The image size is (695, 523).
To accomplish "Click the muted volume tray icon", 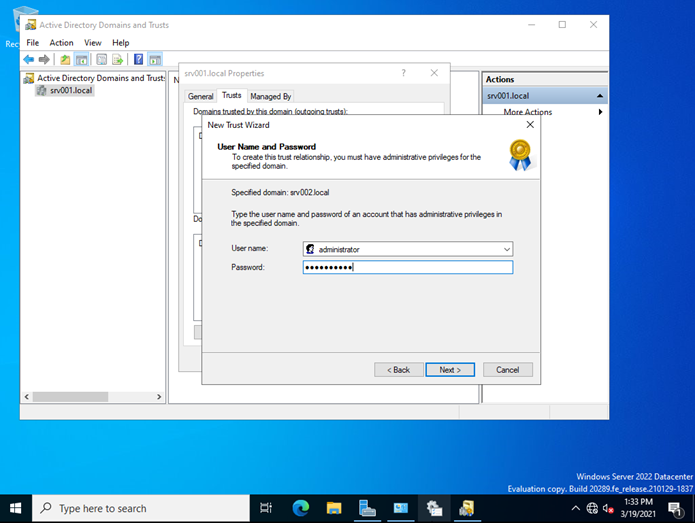I will point(608,508).
